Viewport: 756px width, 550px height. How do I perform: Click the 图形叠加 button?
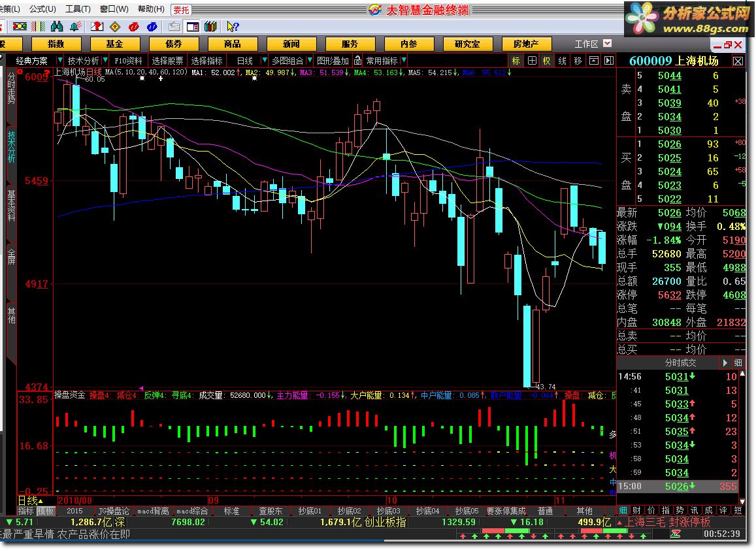pos(333,60)
